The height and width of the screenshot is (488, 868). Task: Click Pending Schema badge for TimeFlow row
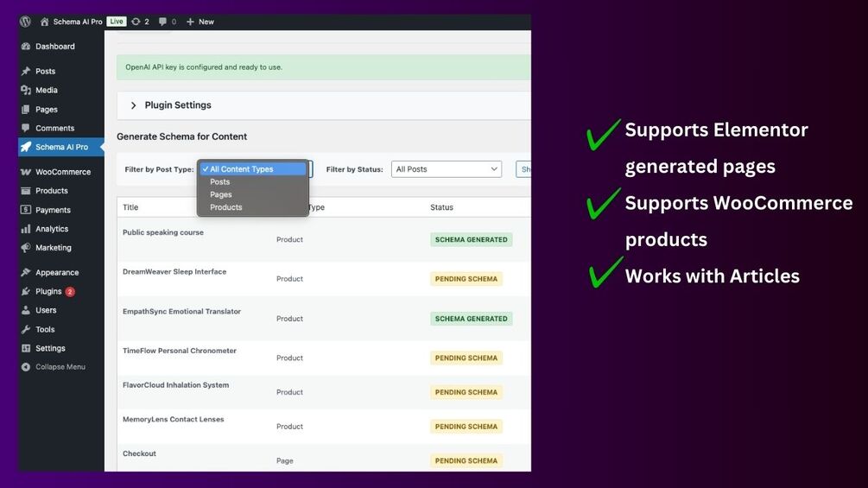pos(466,358)
